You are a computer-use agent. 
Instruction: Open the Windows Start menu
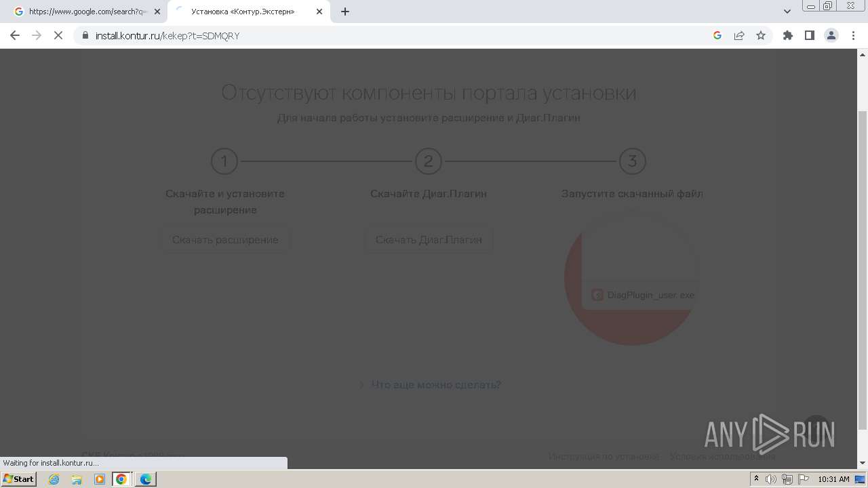tap(19, 479)
